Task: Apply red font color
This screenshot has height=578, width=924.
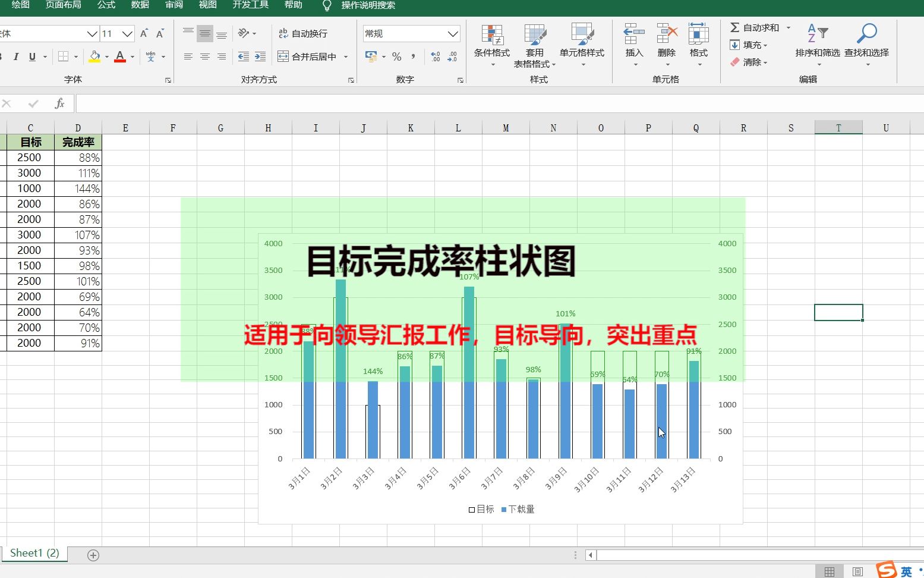Action: click(120, 56)
